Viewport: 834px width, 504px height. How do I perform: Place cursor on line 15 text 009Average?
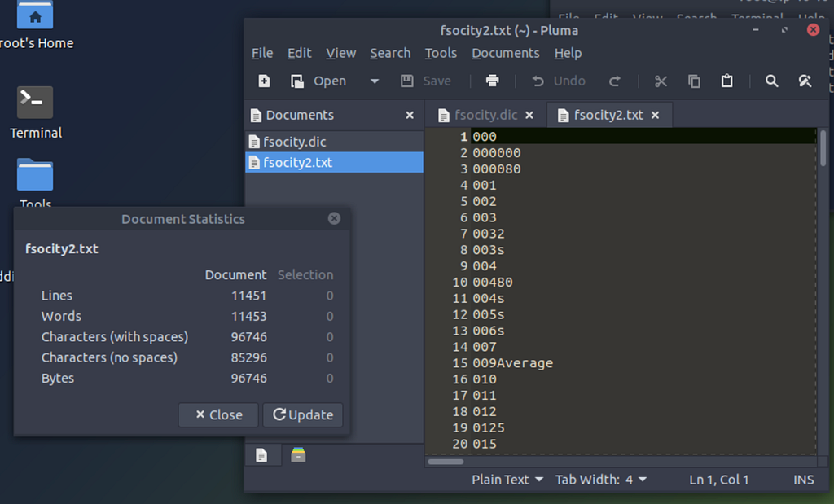(513, 363)
